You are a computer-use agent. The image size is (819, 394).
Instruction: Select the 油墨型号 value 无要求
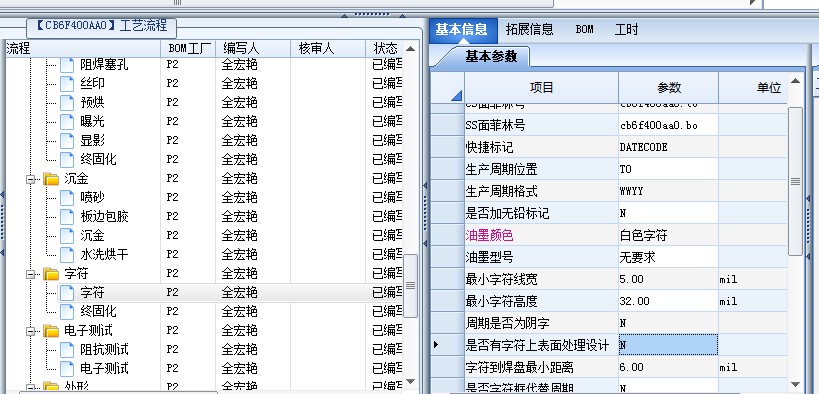[x=668, y=257]
